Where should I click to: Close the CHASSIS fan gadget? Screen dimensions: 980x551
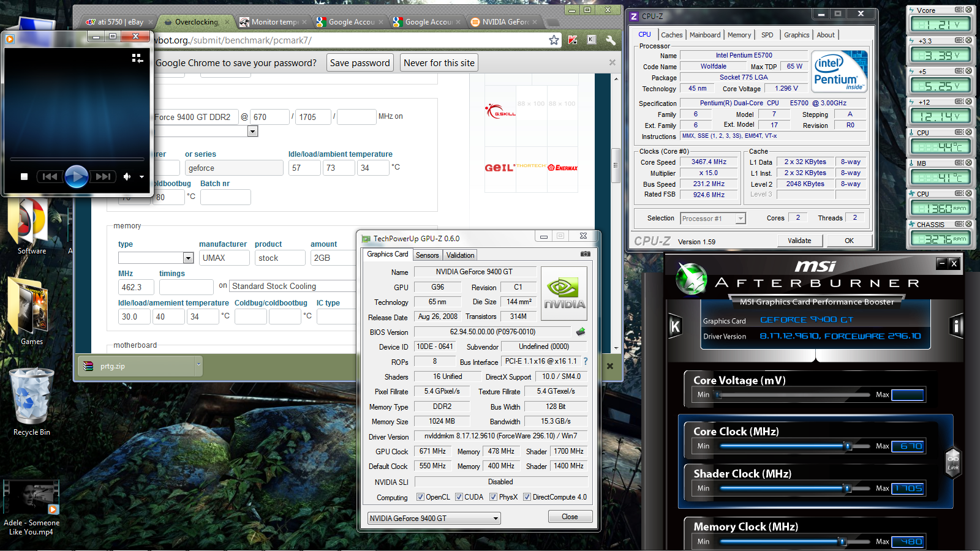pos(969,224)
